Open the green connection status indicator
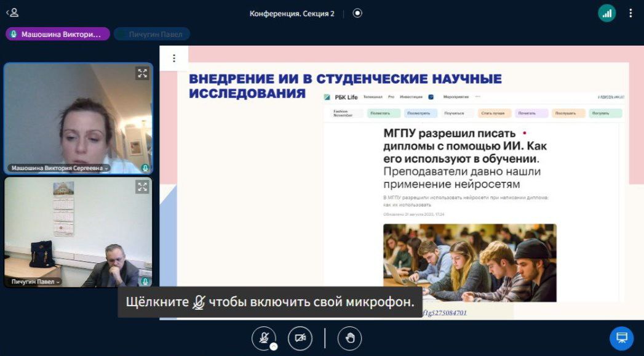Screen dimensions: 644x356 (x=606, y=13)
